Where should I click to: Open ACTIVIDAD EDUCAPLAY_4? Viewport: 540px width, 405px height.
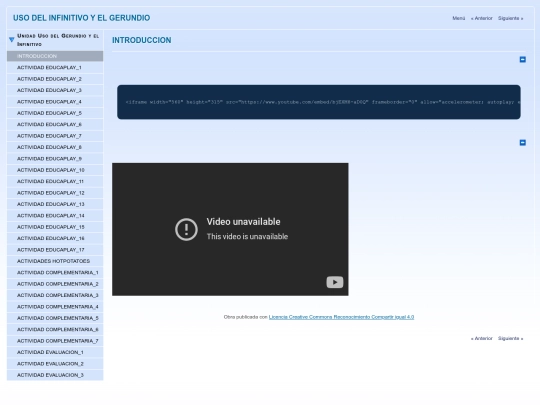55,102
